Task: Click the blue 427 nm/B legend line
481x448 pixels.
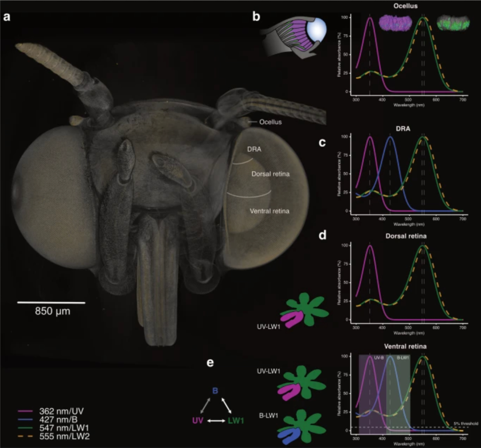Action: [x=25, y=420]
